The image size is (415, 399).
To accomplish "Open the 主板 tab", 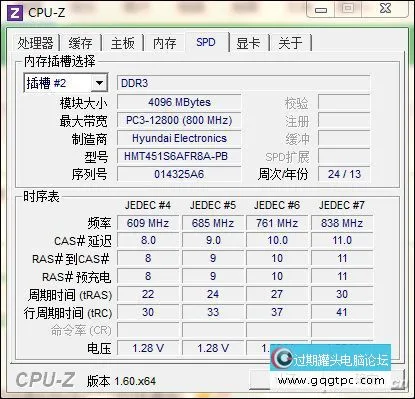I will [x=123, y=43].
